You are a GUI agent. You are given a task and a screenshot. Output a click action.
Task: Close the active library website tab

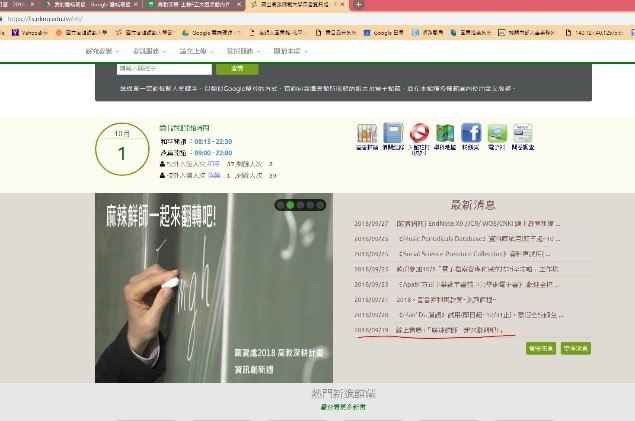pyautogui.click(x=342, y=4)
